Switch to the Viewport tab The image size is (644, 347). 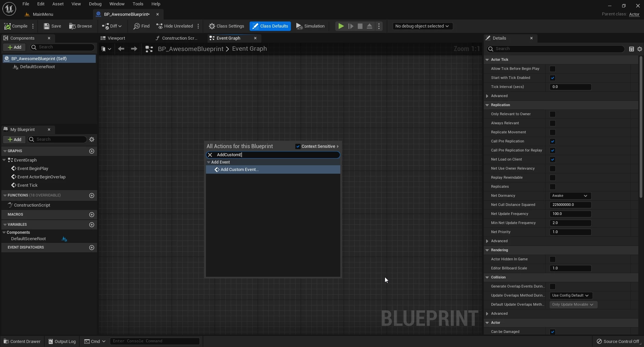click(x=116, y=38)
